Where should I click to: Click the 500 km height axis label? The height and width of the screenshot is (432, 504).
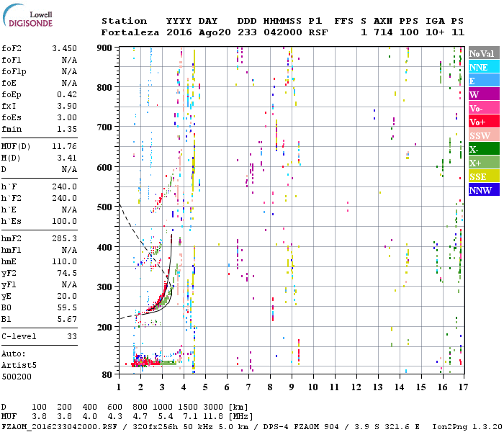tap(104, 207)
